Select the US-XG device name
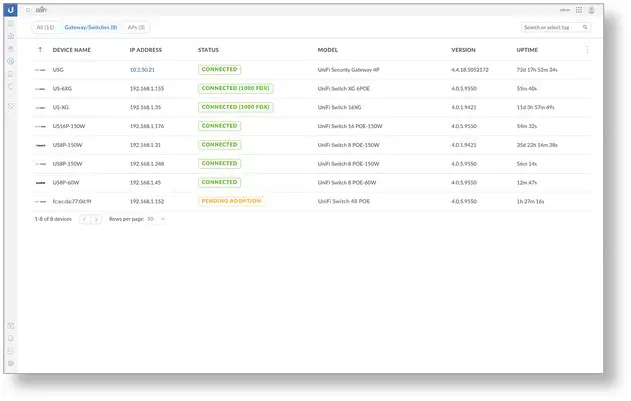 coord(61,107)
